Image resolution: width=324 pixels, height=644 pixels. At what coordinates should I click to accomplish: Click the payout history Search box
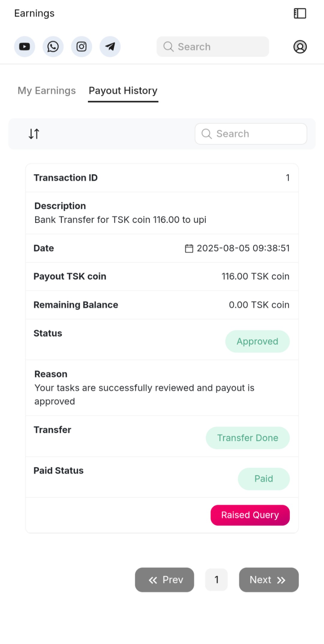[251, 134]
